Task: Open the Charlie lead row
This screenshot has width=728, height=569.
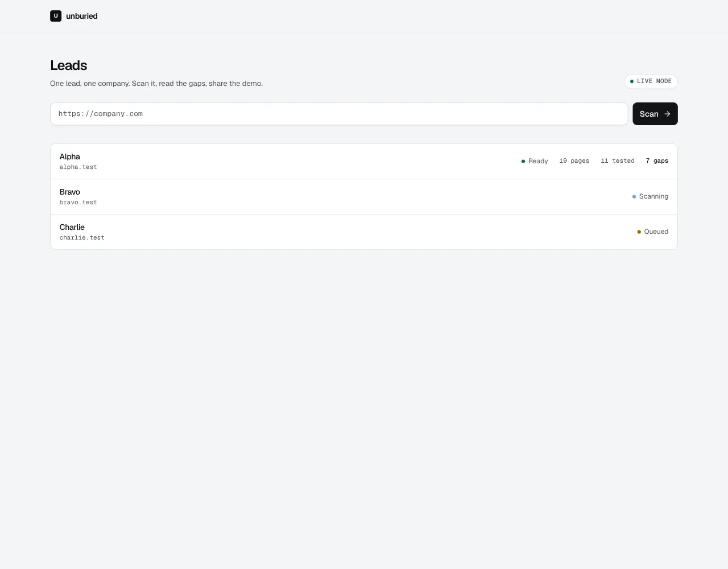Action: (x=364, y=232)
